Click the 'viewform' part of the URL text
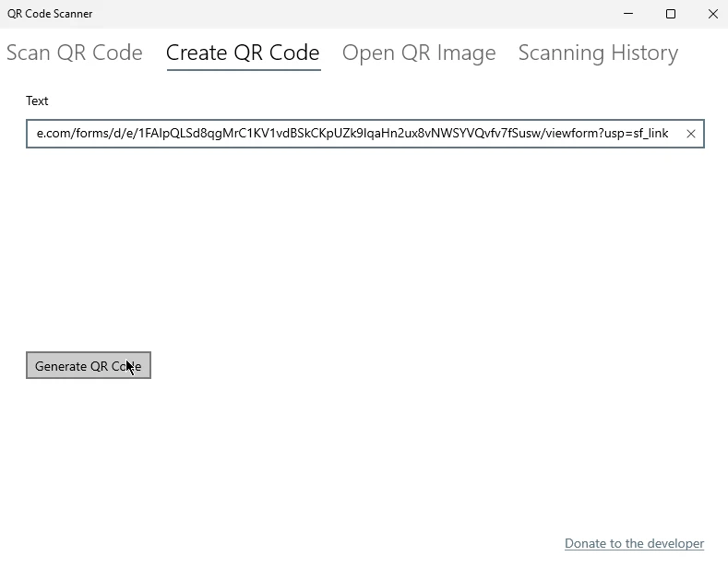Screen dimensions: 728x580 point(572,134)
